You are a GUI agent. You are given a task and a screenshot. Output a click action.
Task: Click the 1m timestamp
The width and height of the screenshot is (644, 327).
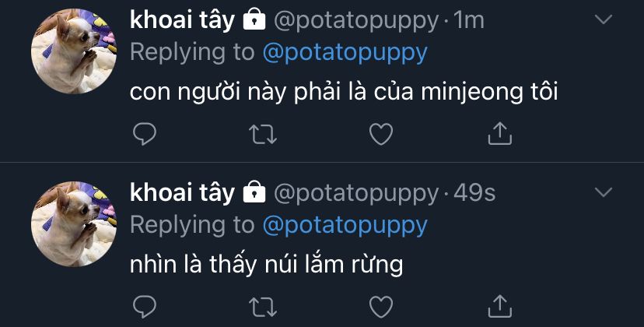coord(469,21)
